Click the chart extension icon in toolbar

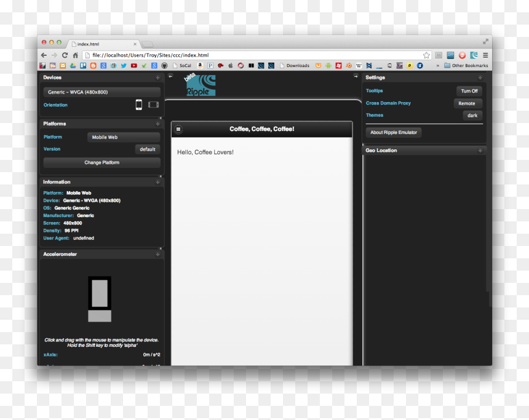pyautogui.click(x=450, y=55)
